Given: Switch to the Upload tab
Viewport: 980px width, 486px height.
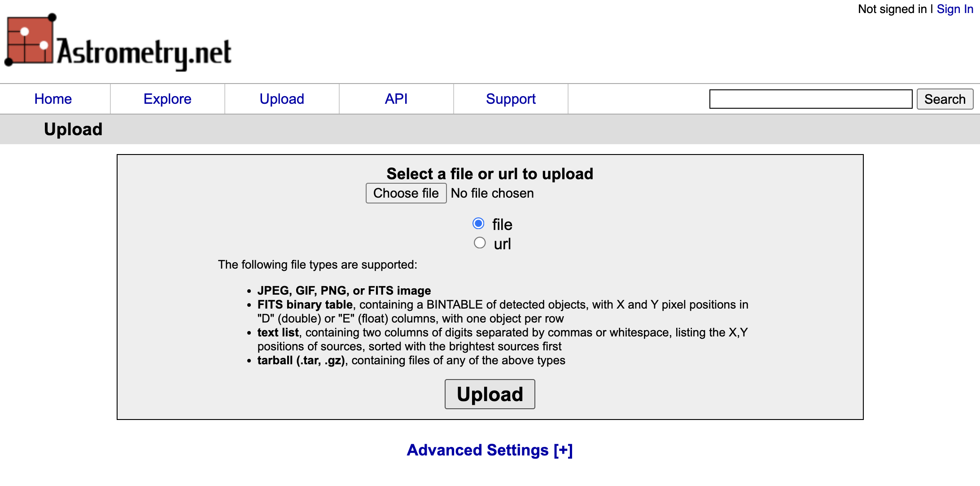Looking at the screenshot, I should pyautogui.click(x=282, y=98).
